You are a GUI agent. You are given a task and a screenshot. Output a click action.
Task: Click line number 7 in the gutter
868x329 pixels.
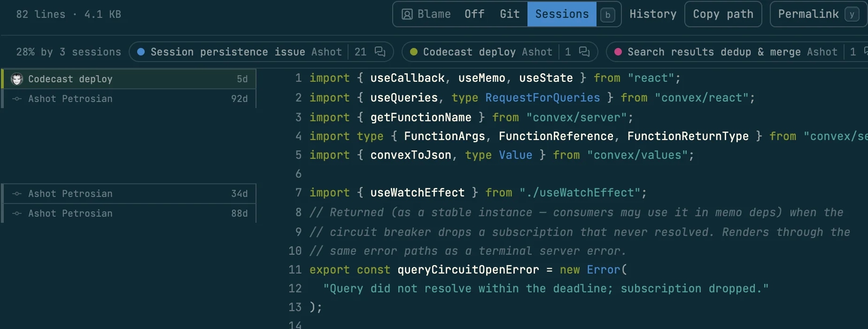coord(298,193)
